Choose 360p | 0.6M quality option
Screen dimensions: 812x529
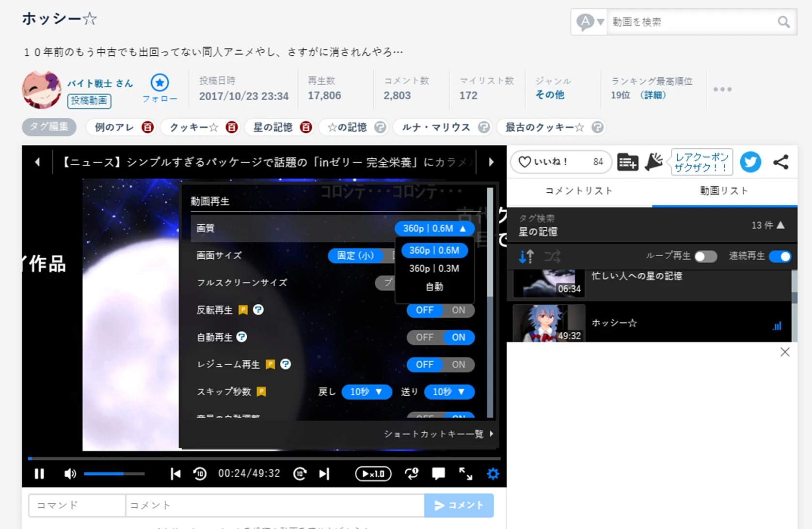click(x=434, y=250)
